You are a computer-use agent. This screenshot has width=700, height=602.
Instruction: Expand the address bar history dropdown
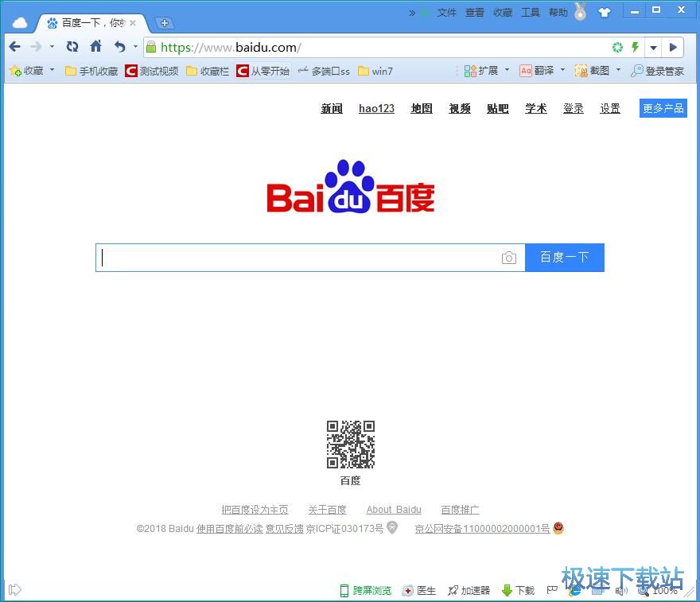tap(653, 48)
